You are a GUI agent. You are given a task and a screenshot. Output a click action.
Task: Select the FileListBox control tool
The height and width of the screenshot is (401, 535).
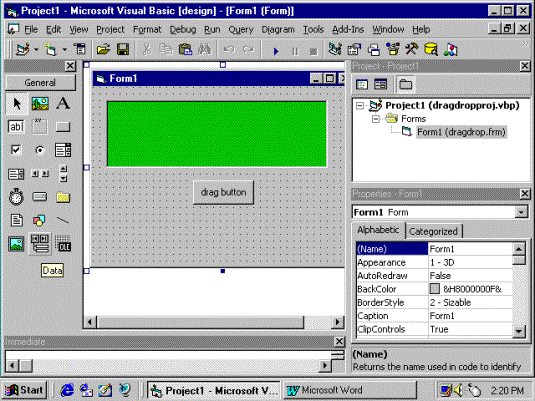tap(16, 220)
